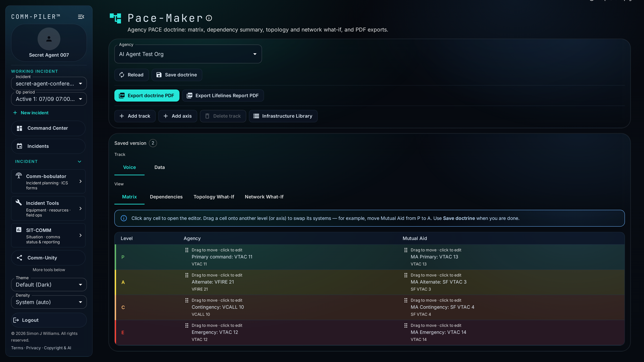Click drag handle for MA Emergency VTAC 14
The width and height of the screenshot is (644, 362).
[x=406, y=325]
